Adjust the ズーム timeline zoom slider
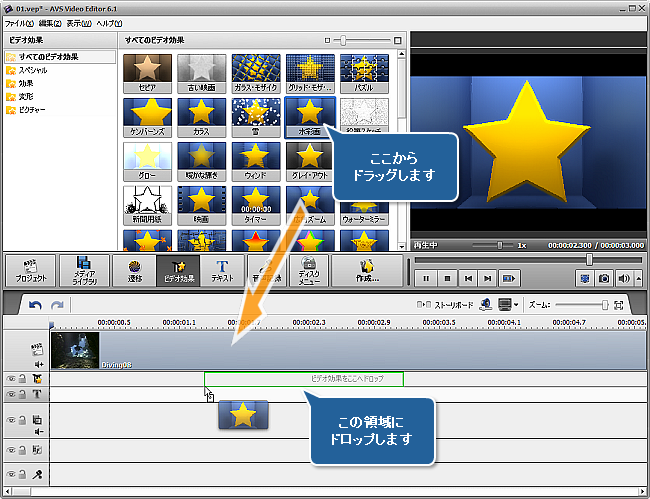The image size is (650, 499). [604, 305]
